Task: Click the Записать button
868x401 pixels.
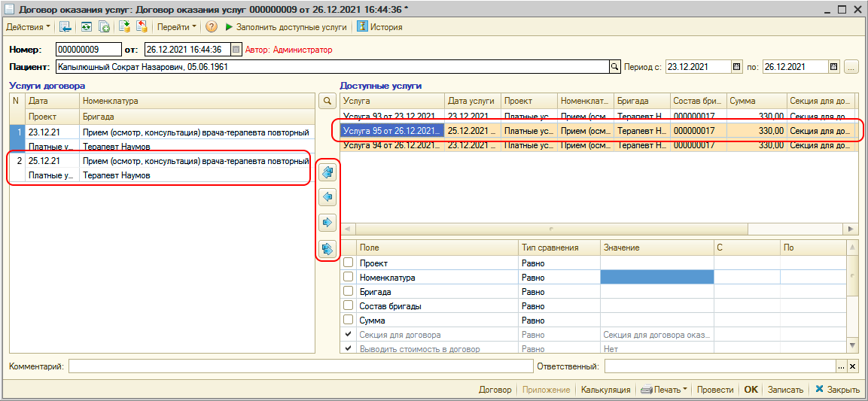Action: click(x=784, y=390)
